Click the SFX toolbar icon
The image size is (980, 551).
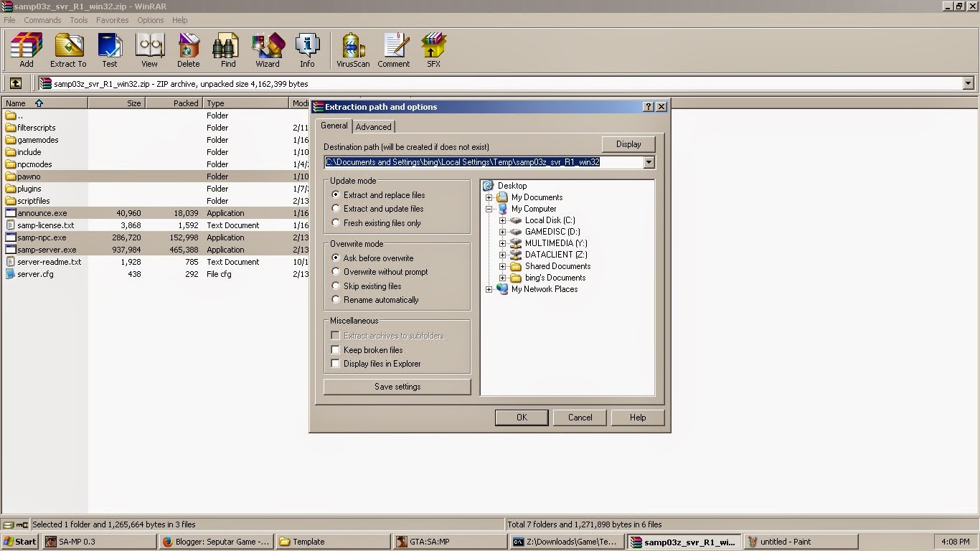(433, 46)
